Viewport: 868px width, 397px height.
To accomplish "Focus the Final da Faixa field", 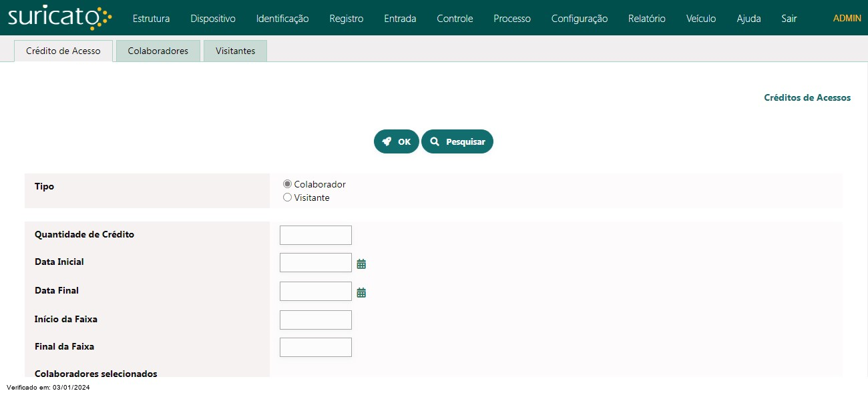I will pyautogui.click(x=316, y=347).
